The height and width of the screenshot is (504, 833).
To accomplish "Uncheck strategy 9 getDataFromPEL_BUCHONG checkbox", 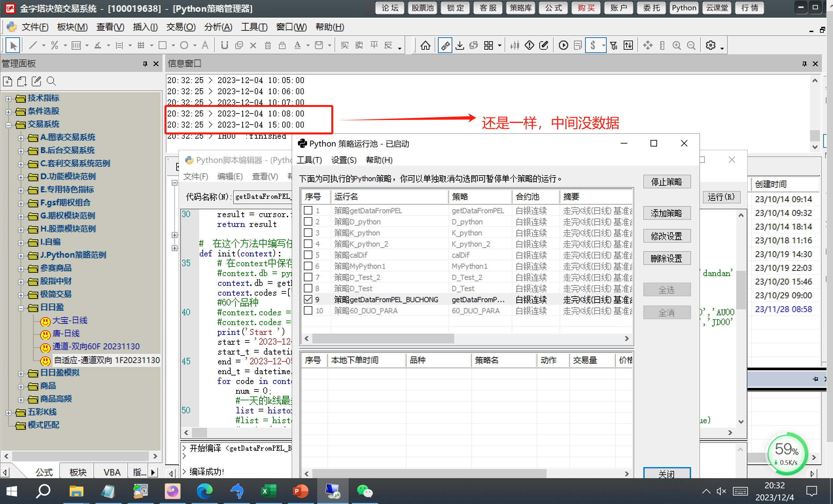I will pos(308,300).
